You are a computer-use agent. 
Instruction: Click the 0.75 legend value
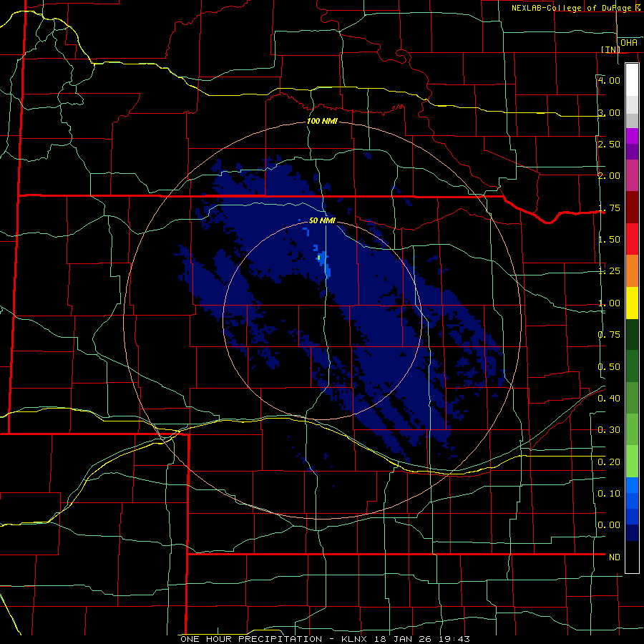pyautogui.click(x=609, y=335)
